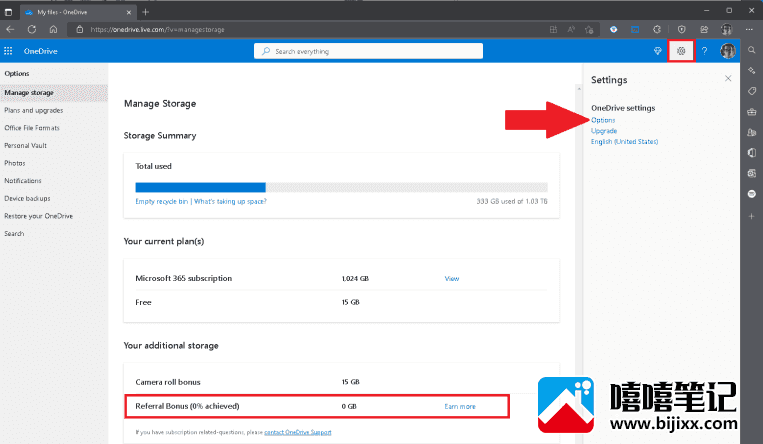This screenshot has height=444, width=763.
Task: Open the Edge tab actions menu icon
Action: click(x=8, y=12)
